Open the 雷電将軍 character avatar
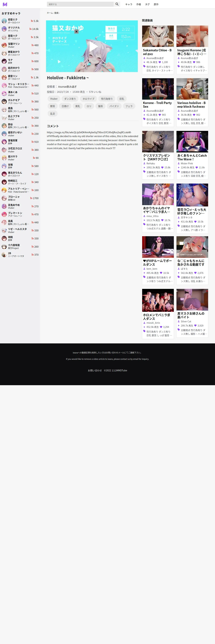 pos(4,142)
